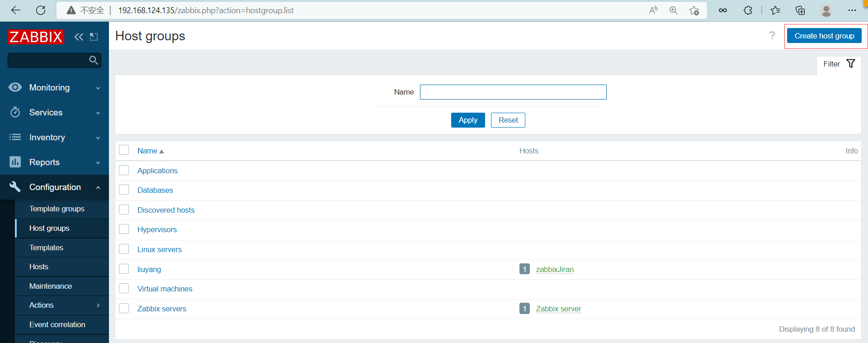868x343 pixels.
Task: Click the Reports chart icon
Action: (15, 162)
